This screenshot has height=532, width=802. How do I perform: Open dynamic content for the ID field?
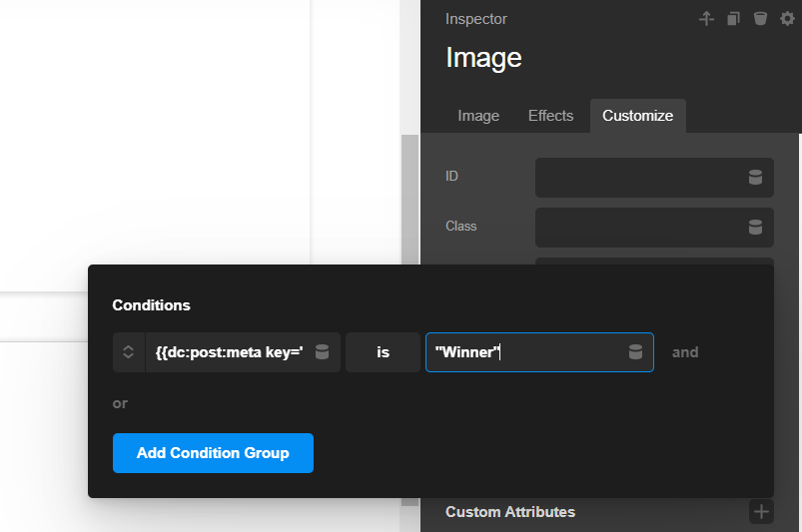[755, 177]
